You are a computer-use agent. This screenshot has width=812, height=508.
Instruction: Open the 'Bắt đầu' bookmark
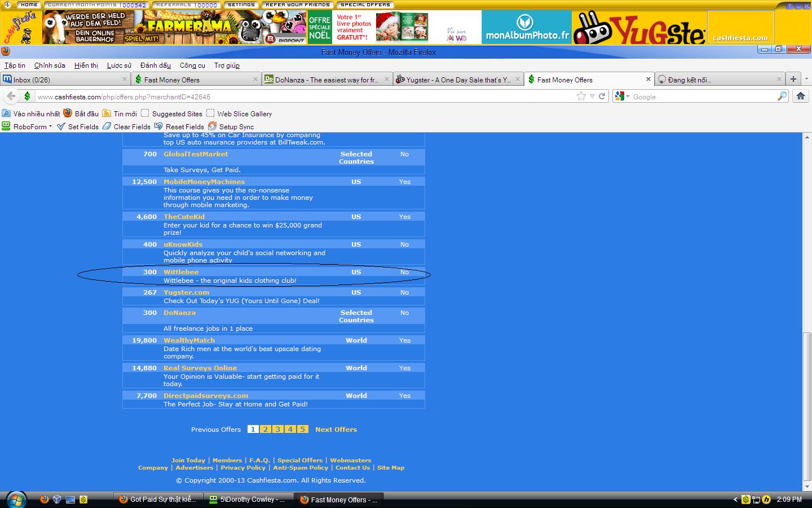click(x=81, y=113)
